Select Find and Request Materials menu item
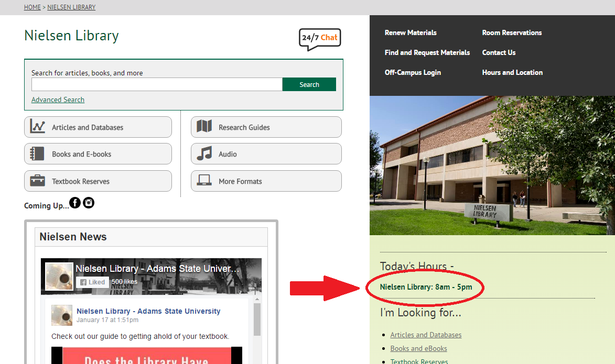The height and width of the screenshot is (364, 615). coord(427,52)
